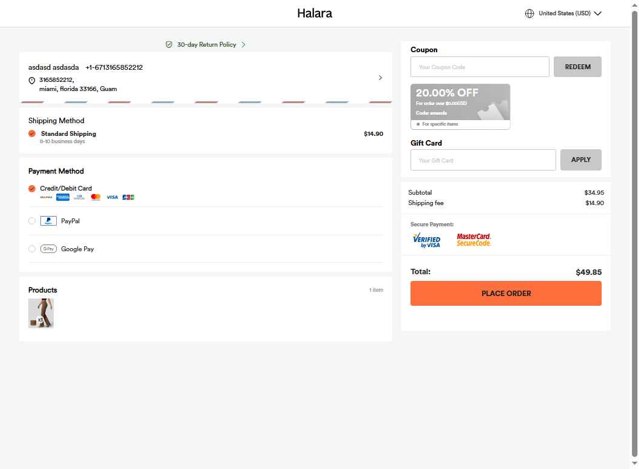
Task: Click the shipping address text miami, florida
Action: pos(78,89)
